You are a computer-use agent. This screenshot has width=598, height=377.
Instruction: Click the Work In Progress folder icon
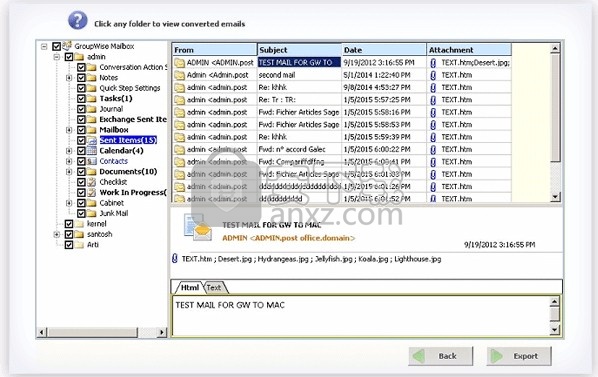(x=92, y=193)
